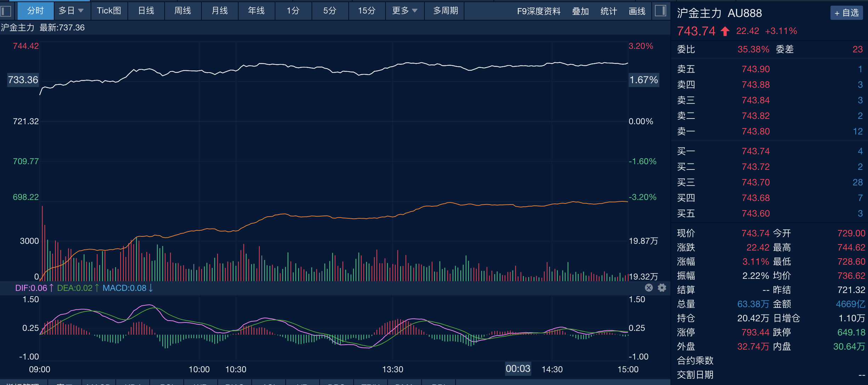Select the Tick图 tab
The image size is (868, 385).
109,11
